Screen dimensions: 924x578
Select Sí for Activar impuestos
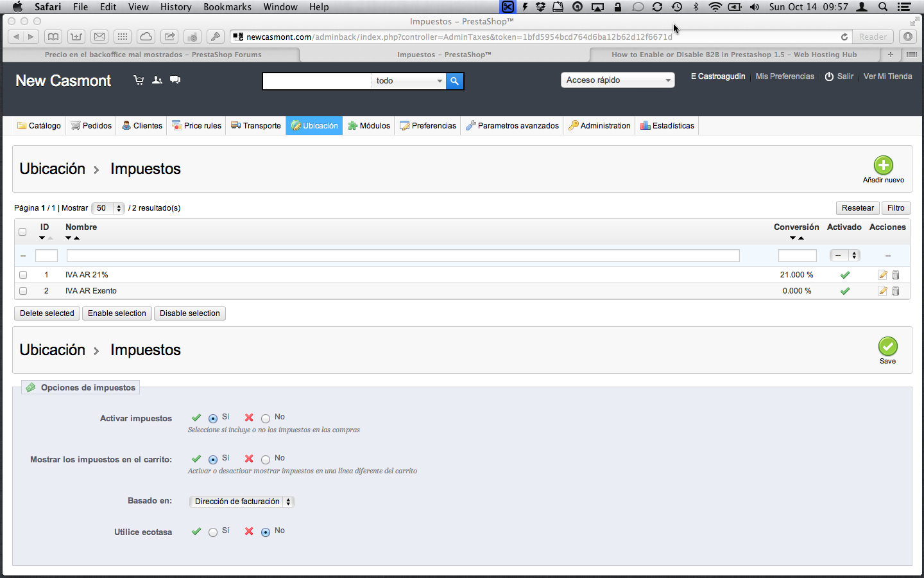tap(213, 418)
